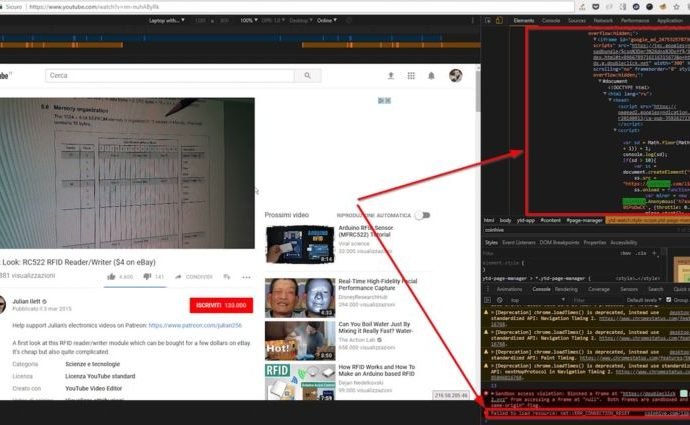
Task: Click the :hov toggle in Styles pane
Action: 625,253
